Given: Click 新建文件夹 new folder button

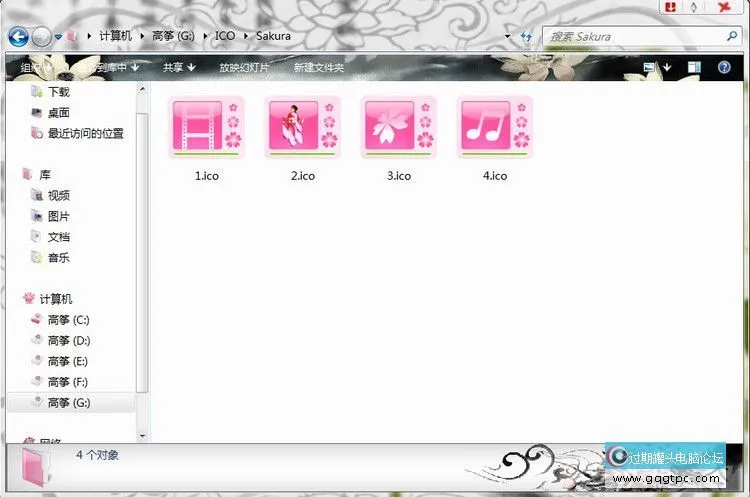Looking at the screenshot, I should point(318,68).
